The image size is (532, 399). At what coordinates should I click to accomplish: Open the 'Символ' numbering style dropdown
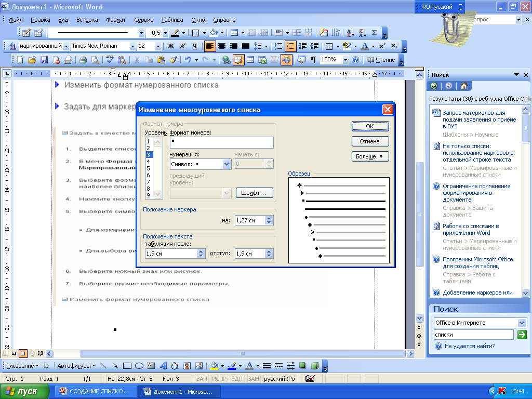227,164
